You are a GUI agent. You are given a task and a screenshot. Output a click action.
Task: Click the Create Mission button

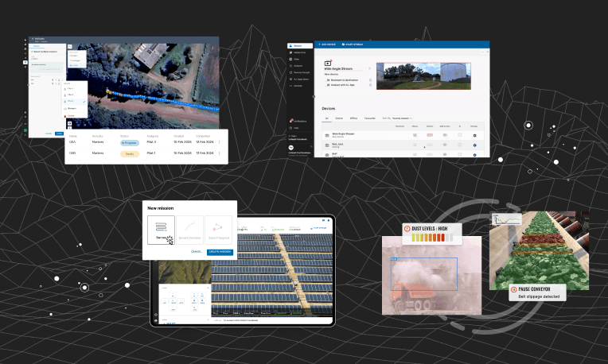coord(220,252)
